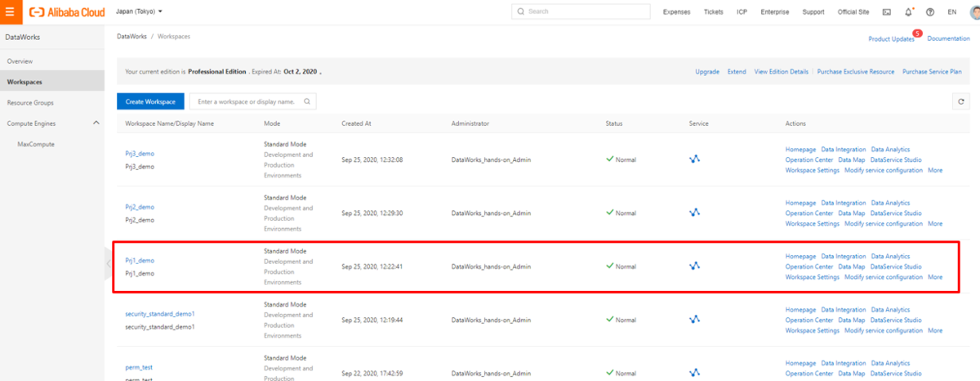This screenshot has height=381, width=980.
Task: Open the help question mark icon
Action: (x=930, y=12)
